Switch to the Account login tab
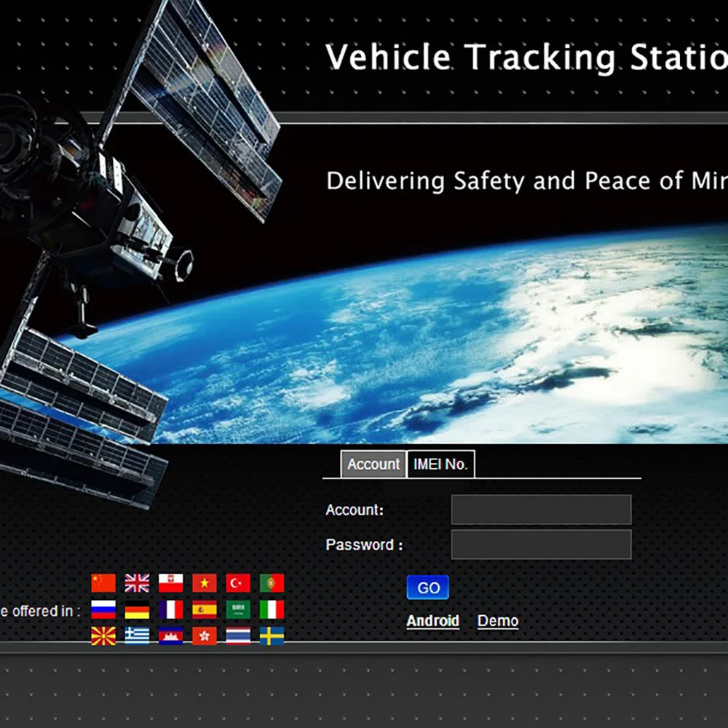 click(x=373, y=464)
